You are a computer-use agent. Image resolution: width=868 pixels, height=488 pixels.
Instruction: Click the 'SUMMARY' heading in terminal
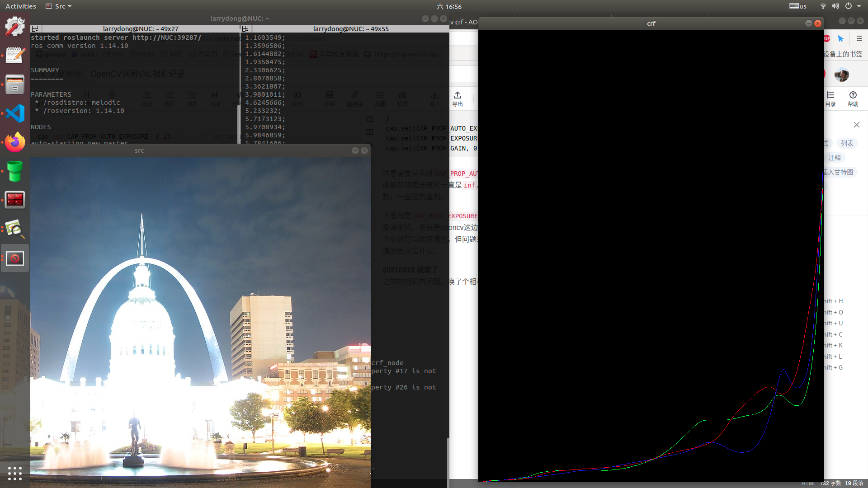click(x=45, y=70)
